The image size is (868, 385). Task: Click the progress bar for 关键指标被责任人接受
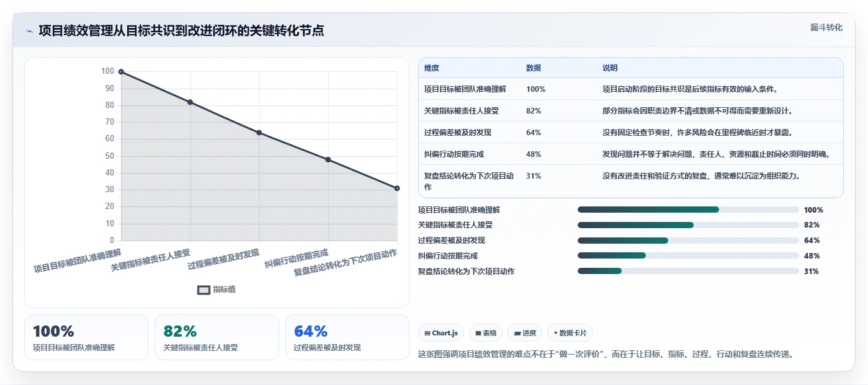click(688, 225)
